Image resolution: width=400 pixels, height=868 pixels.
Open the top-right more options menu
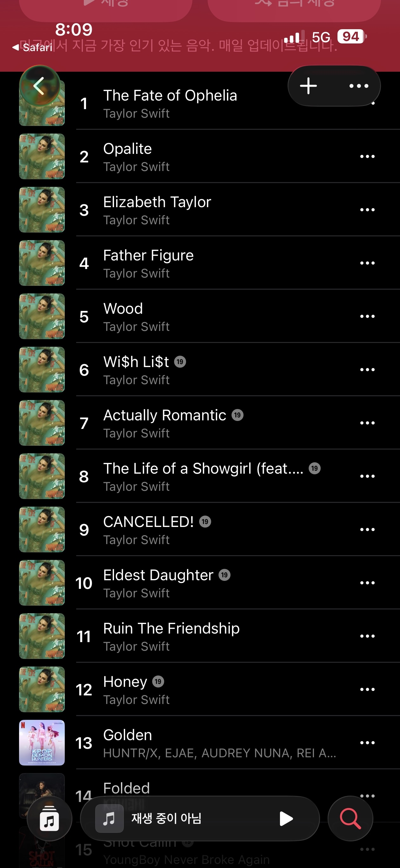coord(358,86)
